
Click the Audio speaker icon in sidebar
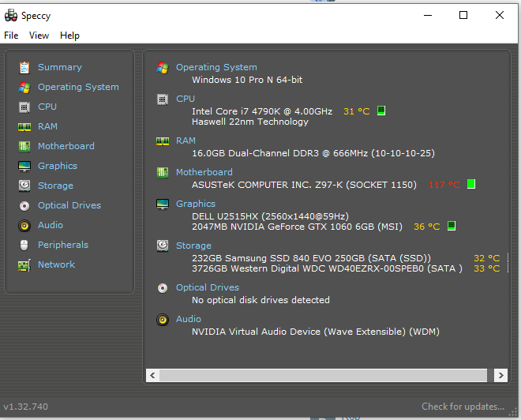coord(24,225)
